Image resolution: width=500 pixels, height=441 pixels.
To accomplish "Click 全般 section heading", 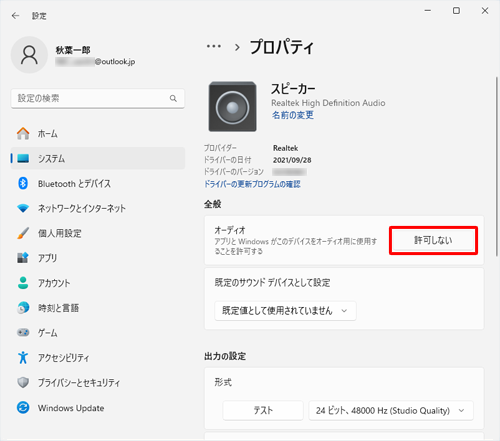I will click(213, 204).
